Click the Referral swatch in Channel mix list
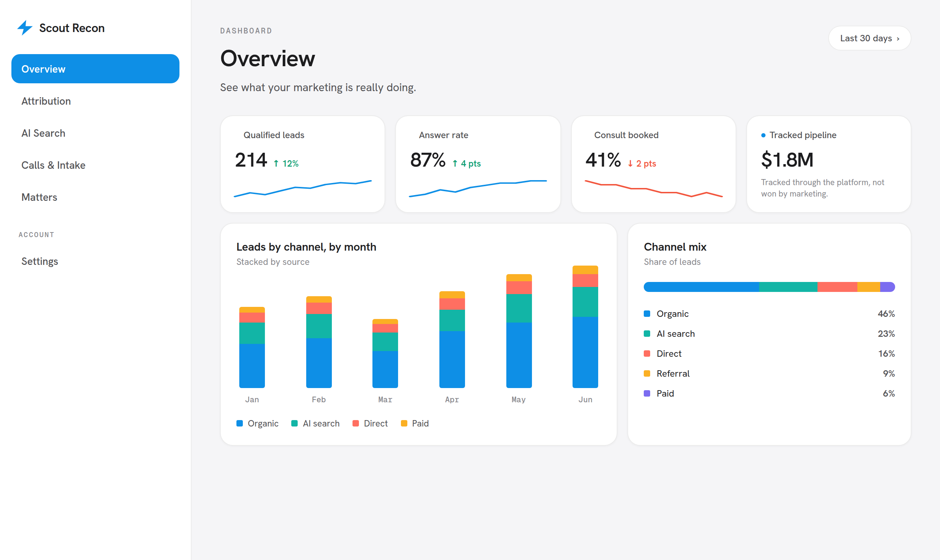Viewport: 940px width, 560px height. point(647,373)
